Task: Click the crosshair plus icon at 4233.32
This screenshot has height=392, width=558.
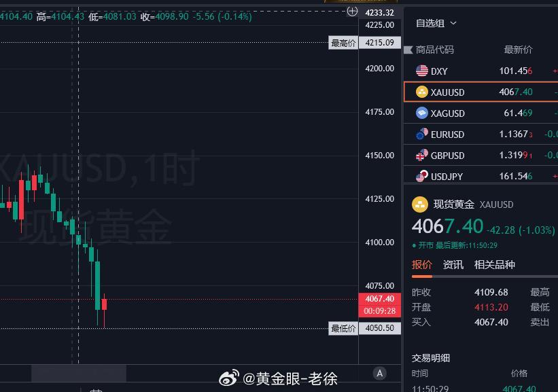Action: pyautogui.click(x=352, y=12)
